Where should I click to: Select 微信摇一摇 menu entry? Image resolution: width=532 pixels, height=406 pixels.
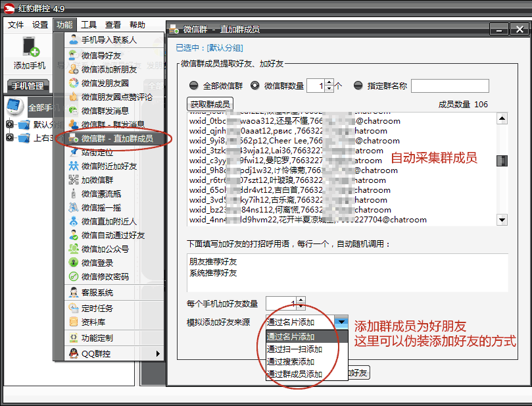[x=114, y=207]
